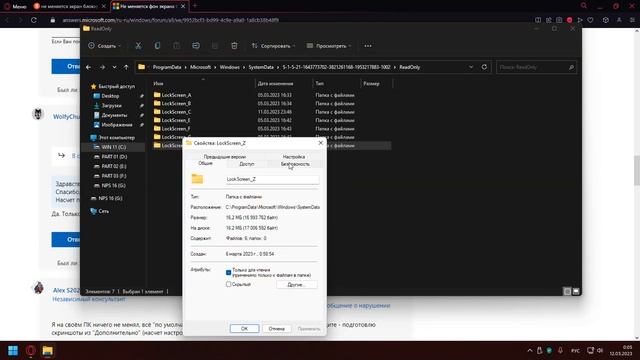Select the LockScreen_E folder
Image resolution: width=640 pixels, height=360 pixels.
(176, 120)
